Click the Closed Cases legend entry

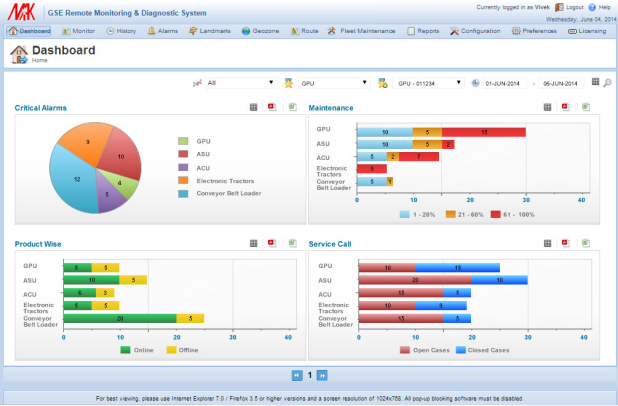482,350
